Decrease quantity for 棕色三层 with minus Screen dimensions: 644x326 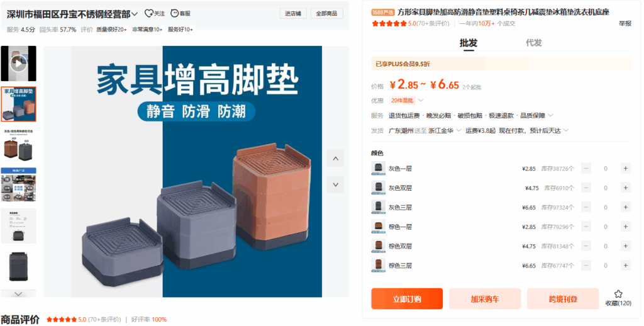[x=586, y=266]
